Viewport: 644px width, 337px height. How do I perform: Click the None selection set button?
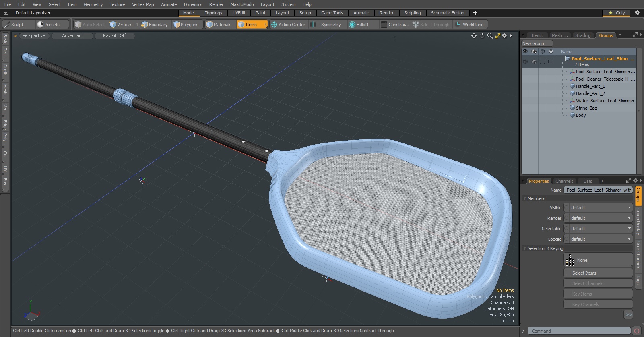598,260
